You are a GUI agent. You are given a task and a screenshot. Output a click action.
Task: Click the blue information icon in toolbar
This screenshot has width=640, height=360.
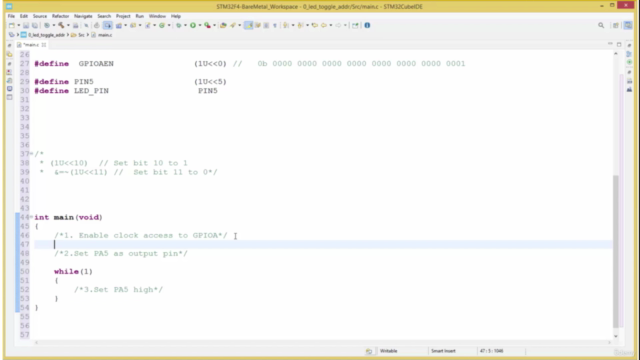click(367, 25)
